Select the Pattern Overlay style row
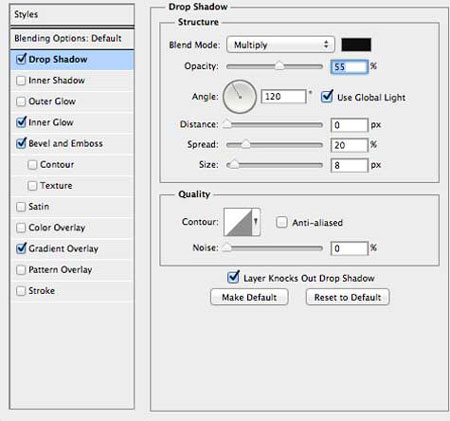The width and height of the screenshot is (450, 421). coord(72,270)
